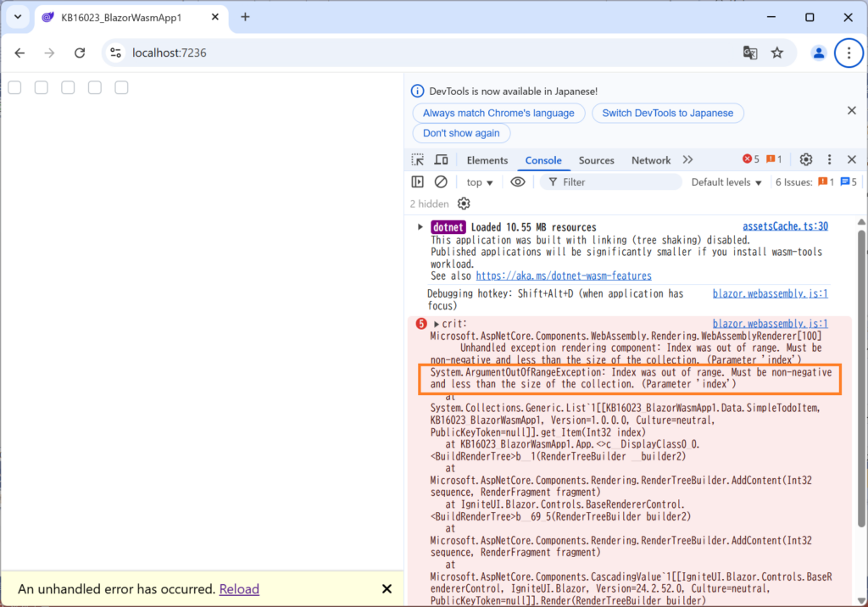This screenshot has height=607, width=868.
Task: Click the 2 hidden messages label
Action: (x=429, y=203)
